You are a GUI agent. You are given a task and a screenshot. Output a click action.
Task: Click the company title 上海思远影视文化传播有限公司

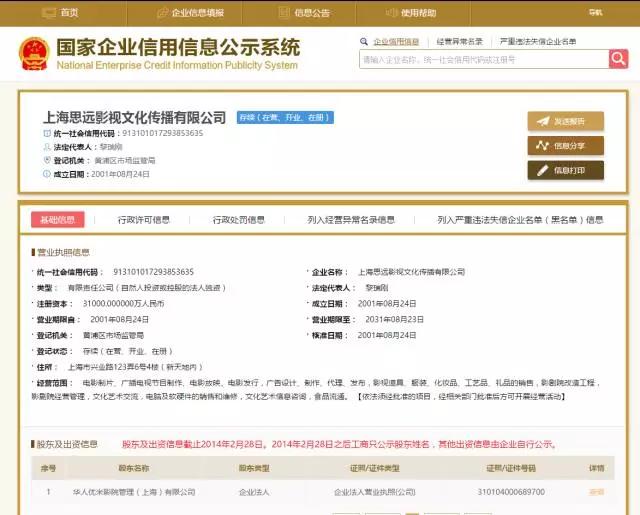(134, 118)
